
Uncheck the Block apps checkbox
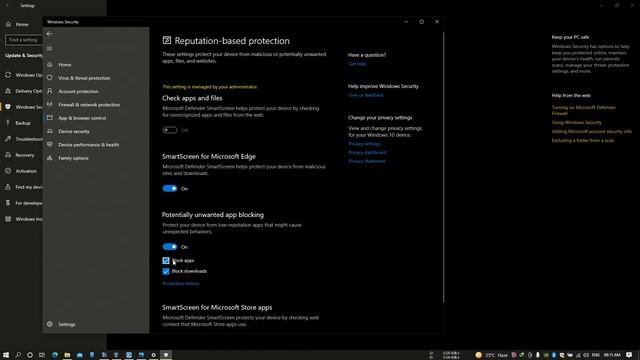[166, 260]
